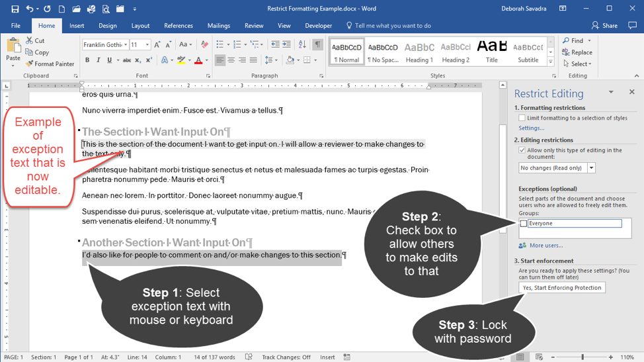The image size is (644, 362).
Task: Open the Restrict Editing pane options arrow
Action: [x=611, y=92]
